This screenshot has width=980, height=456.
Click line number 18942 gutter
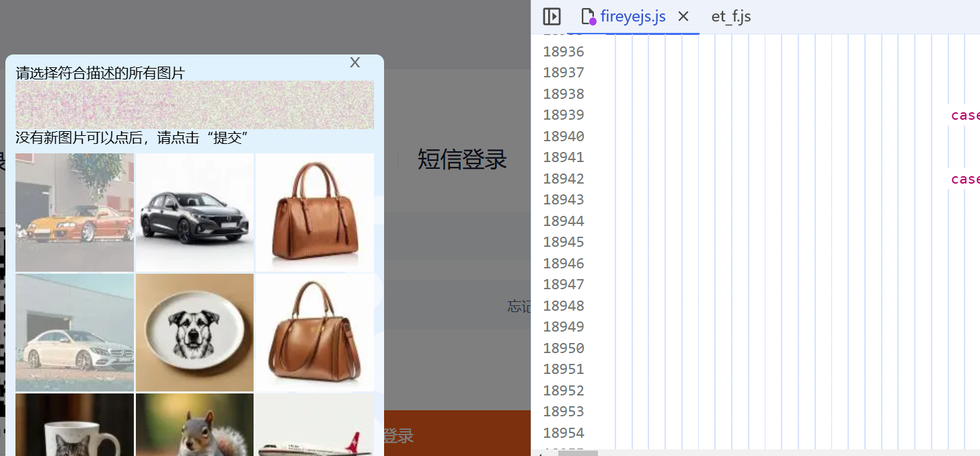(x=564, y=179)
